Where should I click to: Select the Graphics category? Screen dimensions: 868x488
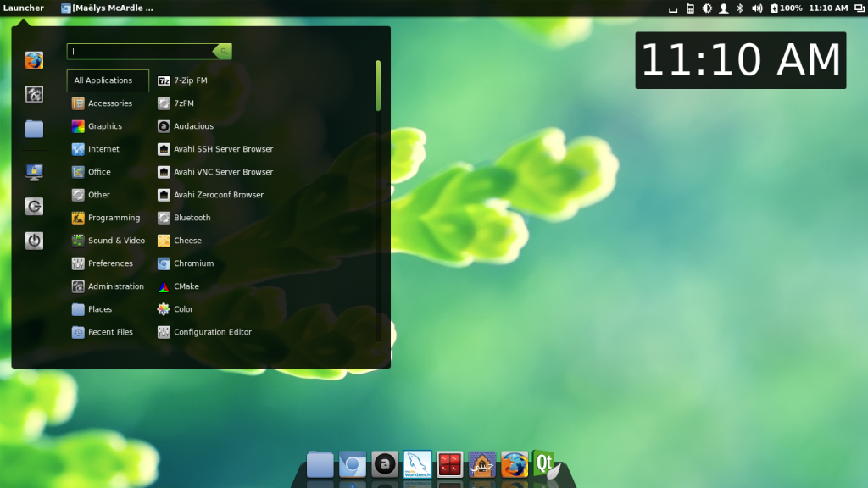point(105,126)
